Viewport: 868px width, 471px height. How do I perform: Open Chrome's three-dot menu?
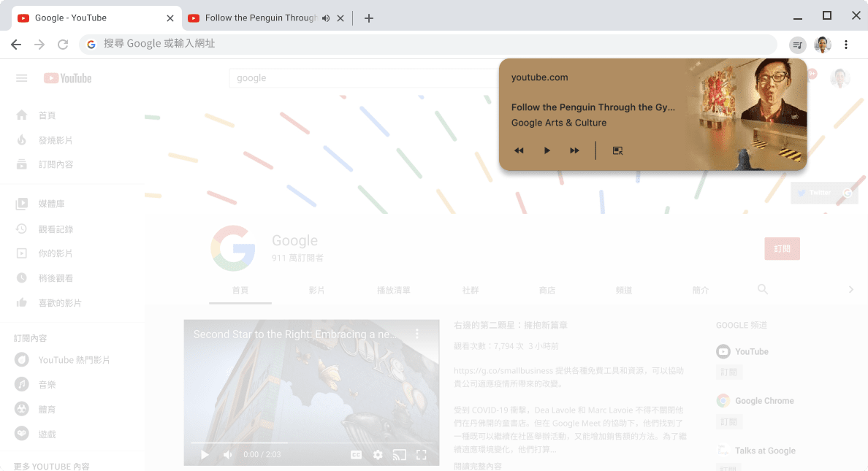click(x=846, y=45)
